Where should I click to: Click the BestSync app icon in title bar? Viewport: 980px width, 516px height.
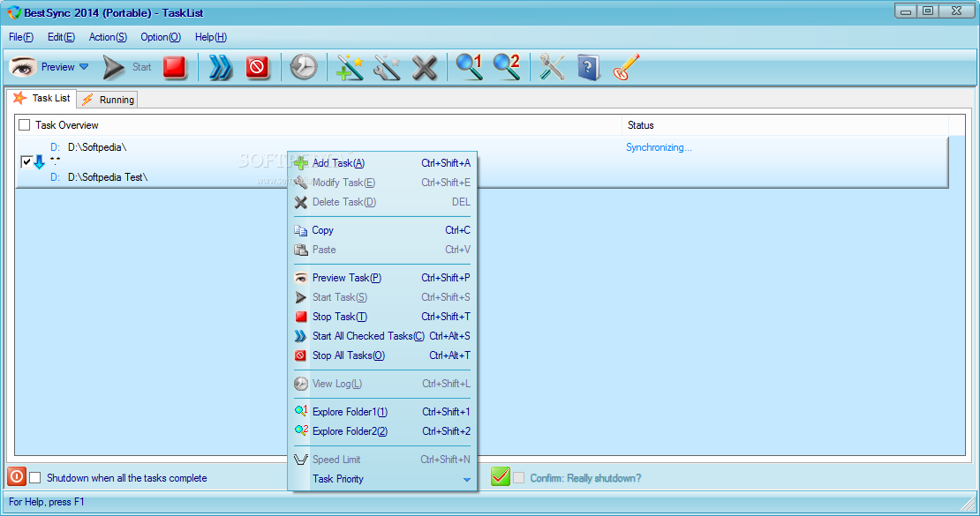tap(13, 12)
